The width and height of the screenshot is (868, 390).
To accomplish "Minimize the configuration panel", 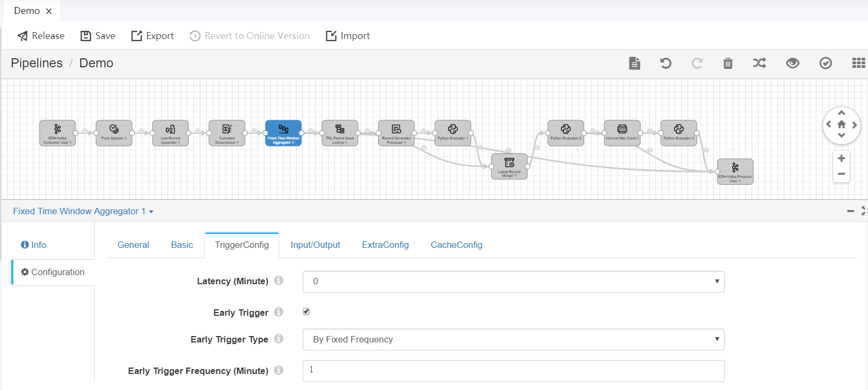I will 850,212.
